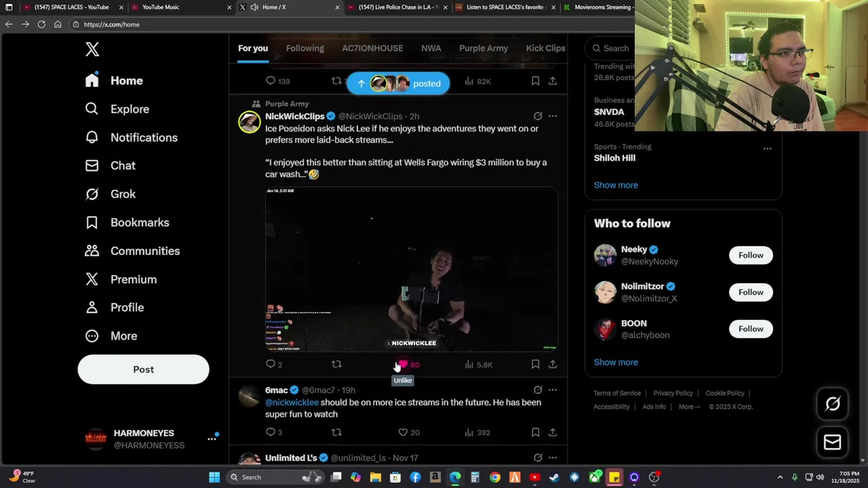Repost the 6mac post
Screen dimensions: 868x488
[336, 432]
